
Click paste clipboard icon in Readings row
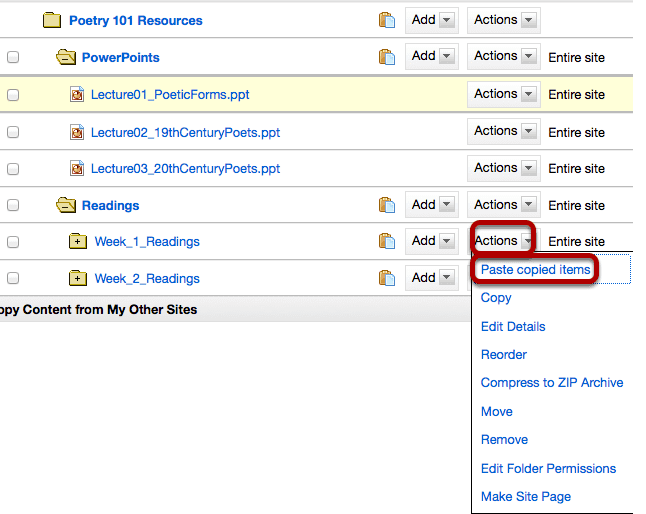[387, 205]
